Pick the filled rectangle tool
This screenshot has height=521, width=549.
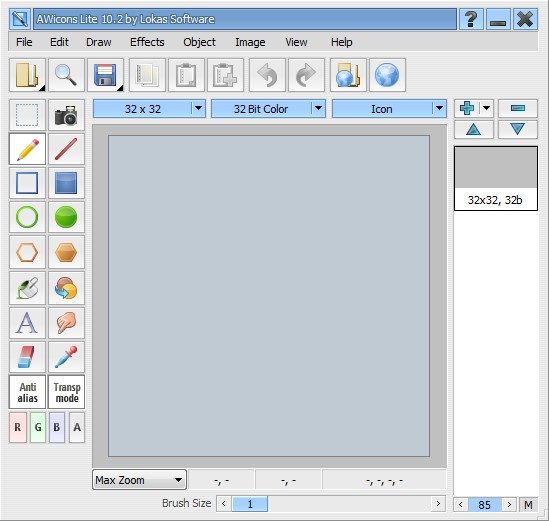(66, 183)
